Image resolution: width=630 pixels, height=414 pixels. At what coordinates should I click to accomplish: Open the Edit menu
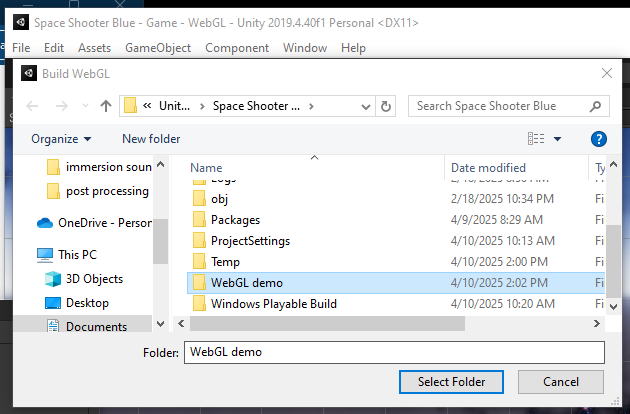pos(54,48)
